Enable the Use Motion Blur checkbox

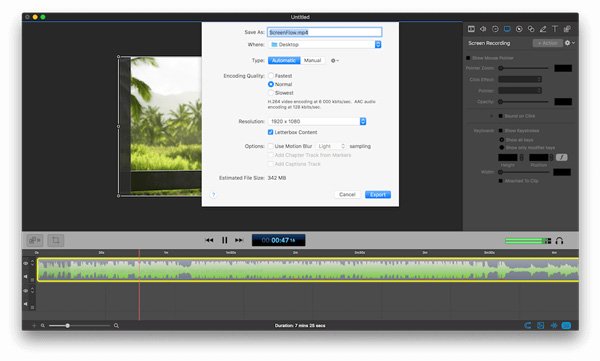point(271,146)
